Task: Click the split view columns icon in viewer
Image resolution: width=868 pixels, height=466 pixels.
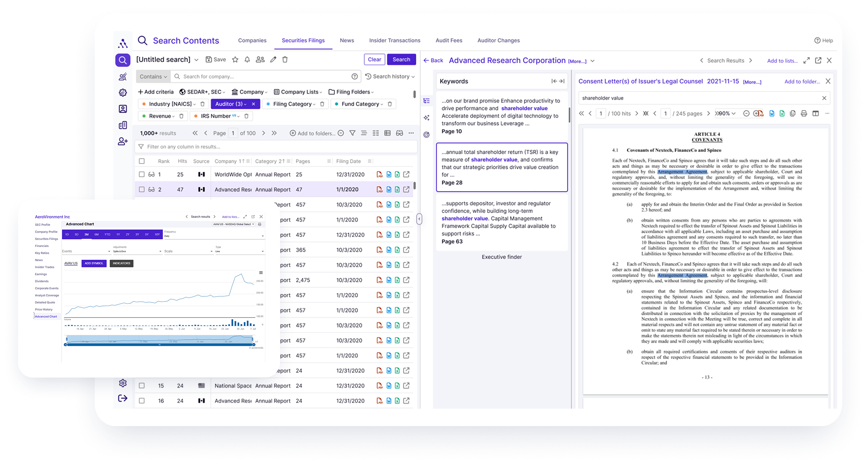Action: (x=816, y=113)
